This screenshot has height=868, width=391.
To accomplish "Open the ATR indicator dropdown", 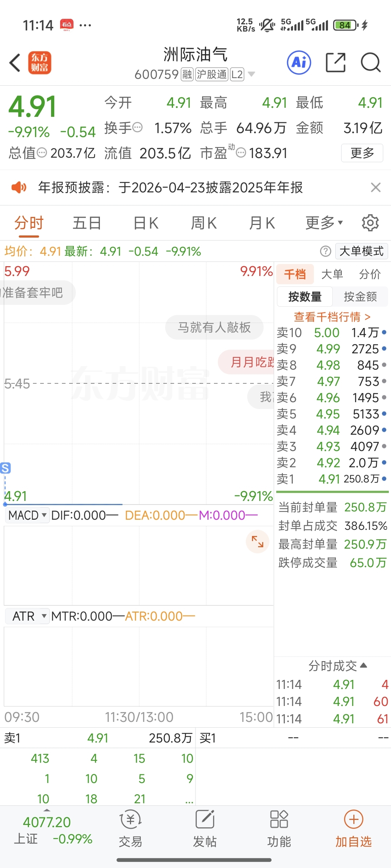I will [27, 616].
